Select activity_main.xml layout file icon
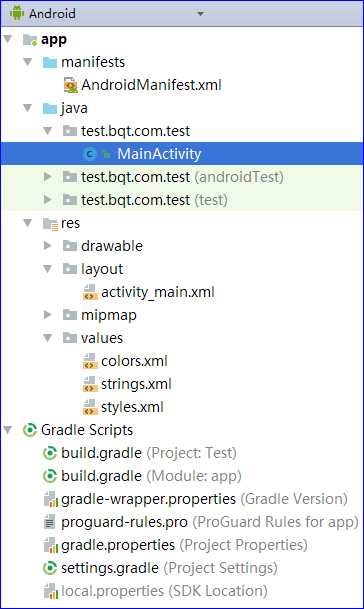 pyautogui.click(x=90, y=292)
